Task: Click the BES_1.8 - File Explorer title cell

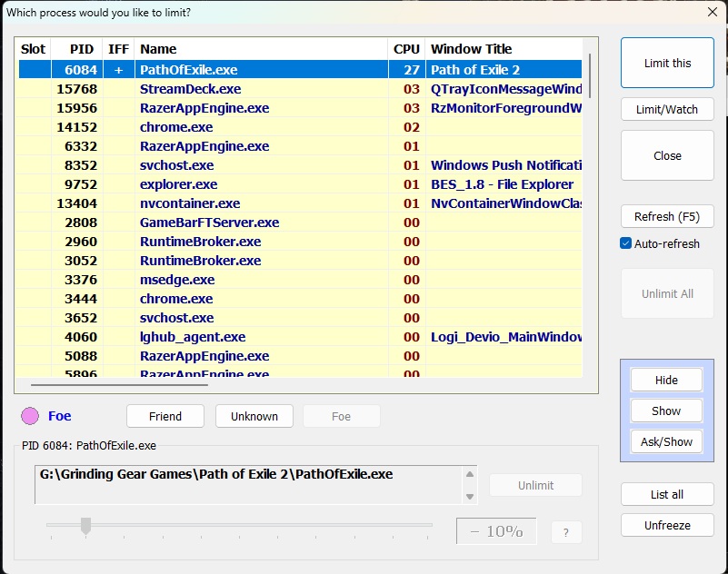Action: tap(504, 183)
